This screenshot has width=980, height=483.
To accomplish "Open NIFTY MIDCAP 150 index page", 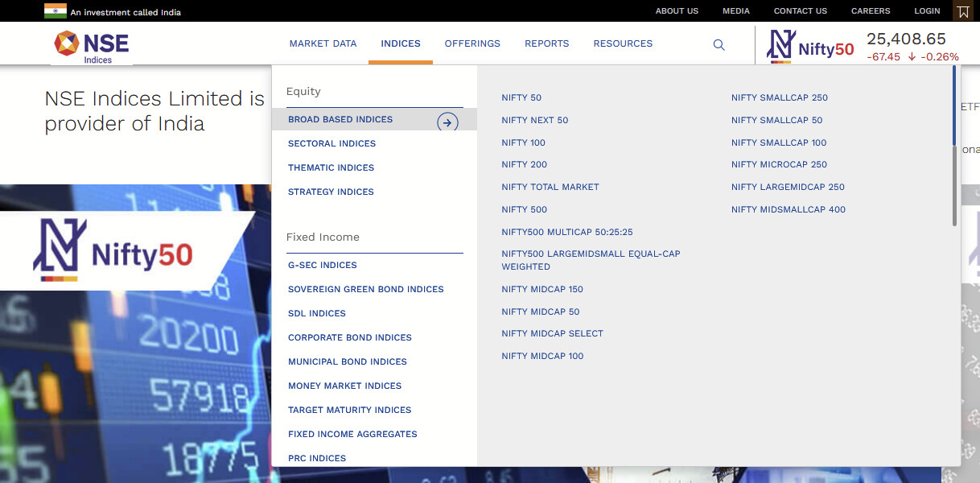I will tap(541, 289).
